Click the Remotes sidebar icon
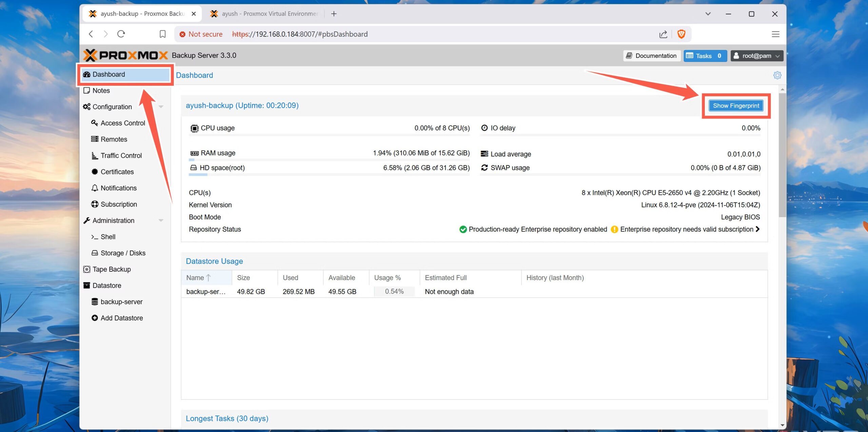868x432 pixels. 94,139
